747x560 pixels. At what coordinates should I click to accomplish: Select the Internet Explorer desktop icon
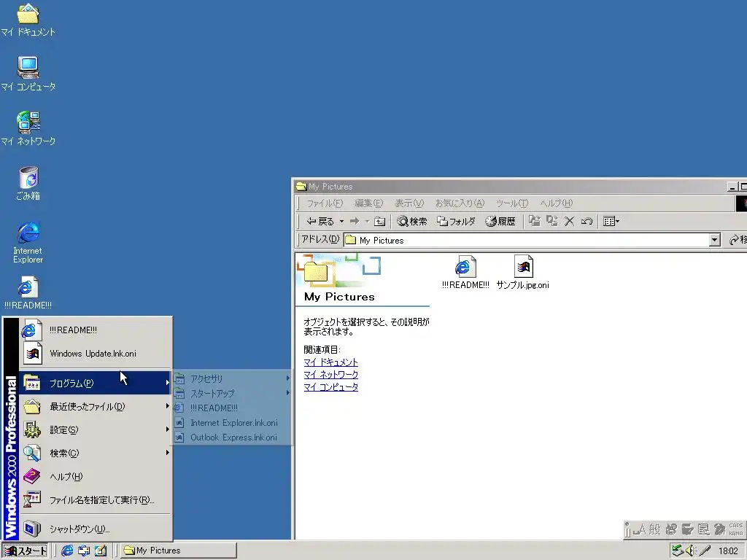point(28,242)
